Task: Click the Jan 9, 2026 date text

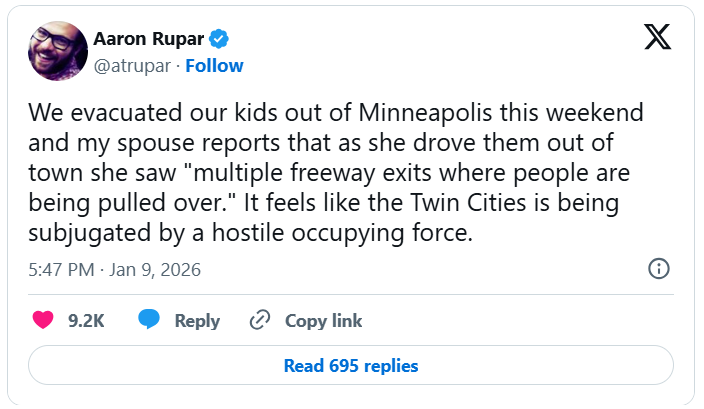Action: [155, 270]
